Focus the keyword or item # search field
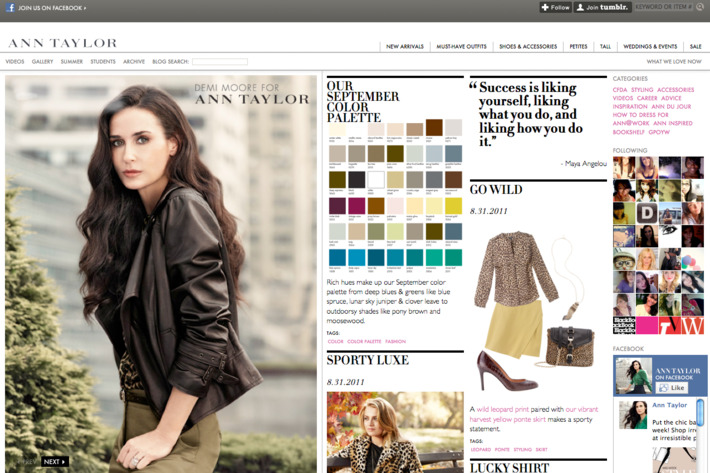 [x=664, y=7]
